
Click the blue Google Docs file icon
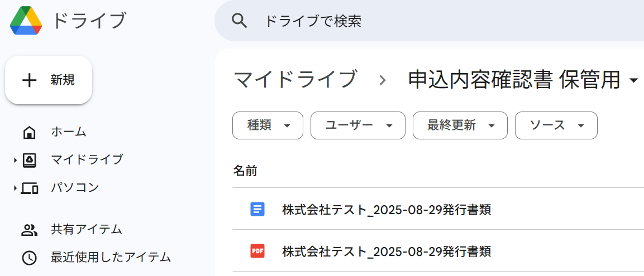point(257,209)
